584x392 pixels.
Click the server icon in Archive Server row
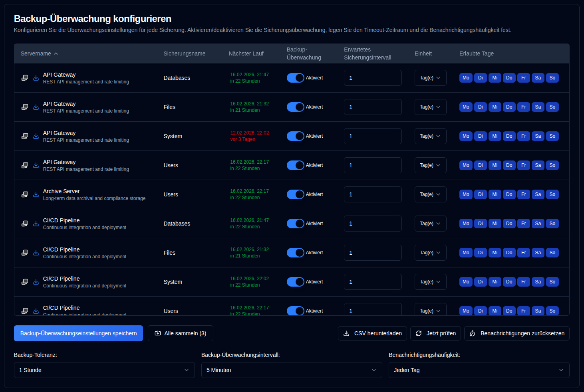click(25, 194)
